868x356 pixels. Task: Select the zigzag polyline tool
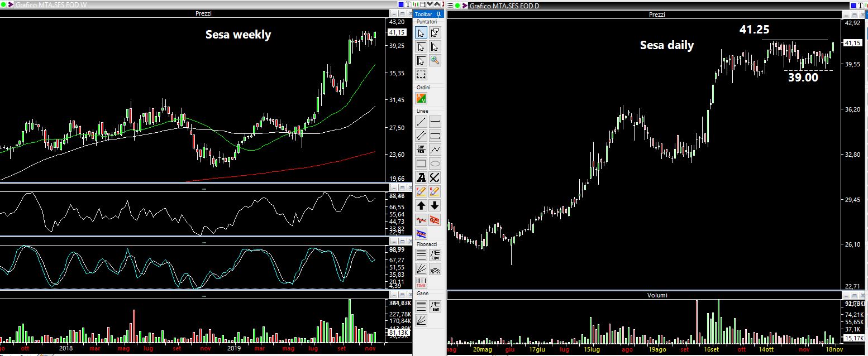point(435,150)
